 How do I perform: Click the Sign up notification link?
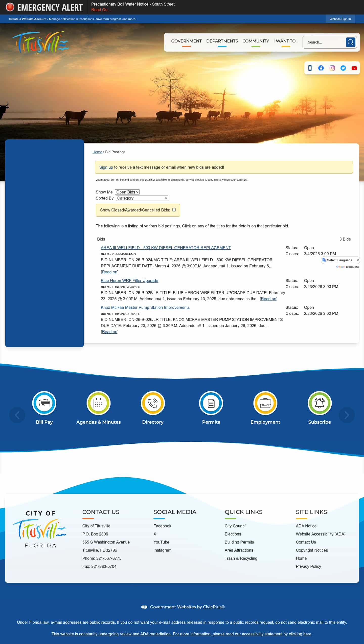(x=106, y=167)
